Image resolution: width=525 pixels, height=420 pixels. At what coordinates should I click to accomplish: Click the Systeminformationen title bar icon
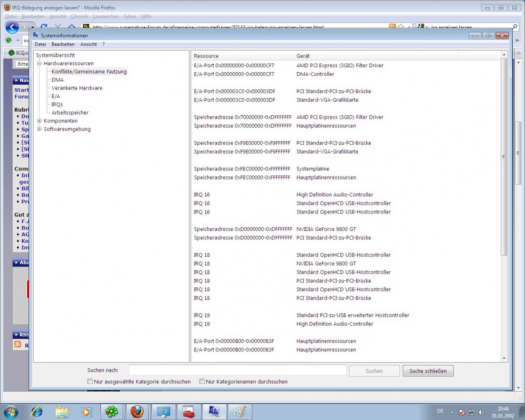[x=36, y=35]
